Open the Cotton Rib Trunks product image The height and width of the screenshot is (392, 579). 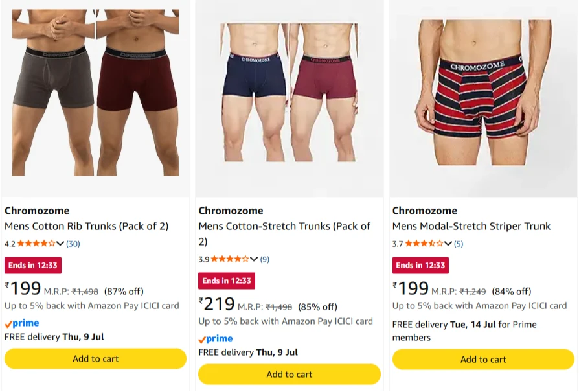(95, 93)
